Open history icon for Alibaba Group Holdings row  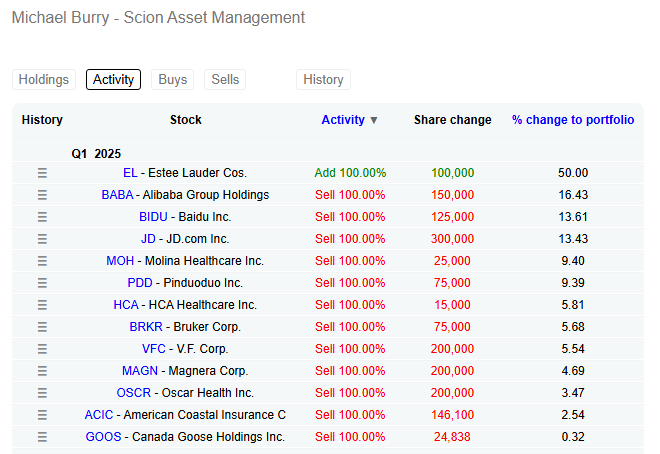(42, 195)
